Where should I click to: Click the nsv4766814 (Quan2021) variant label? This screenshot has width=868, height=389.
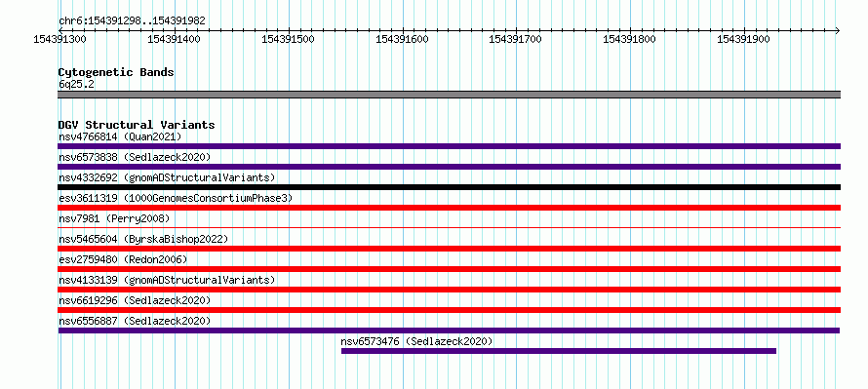coord(120,136)
